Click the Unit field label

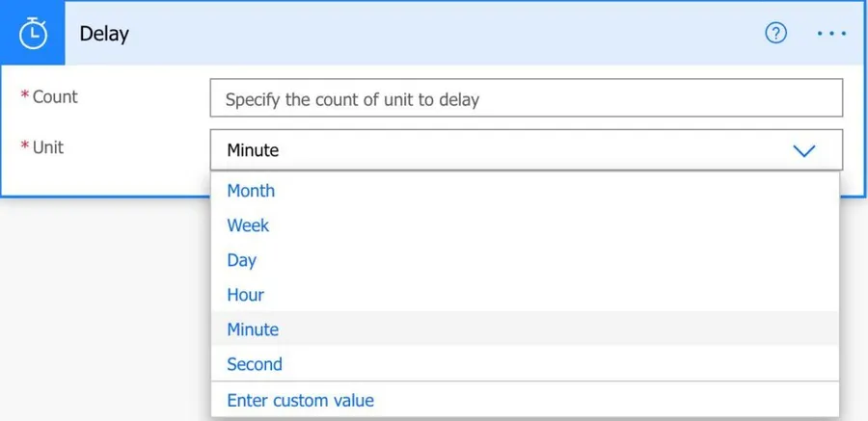pyautogui.click(x=48, y=146)
